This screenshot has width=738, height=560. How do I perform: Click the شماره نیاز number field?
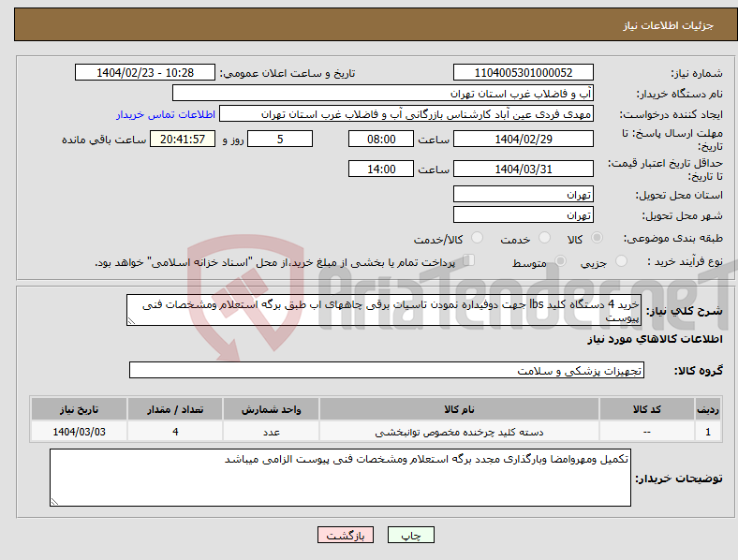click(x=524, y=72)
